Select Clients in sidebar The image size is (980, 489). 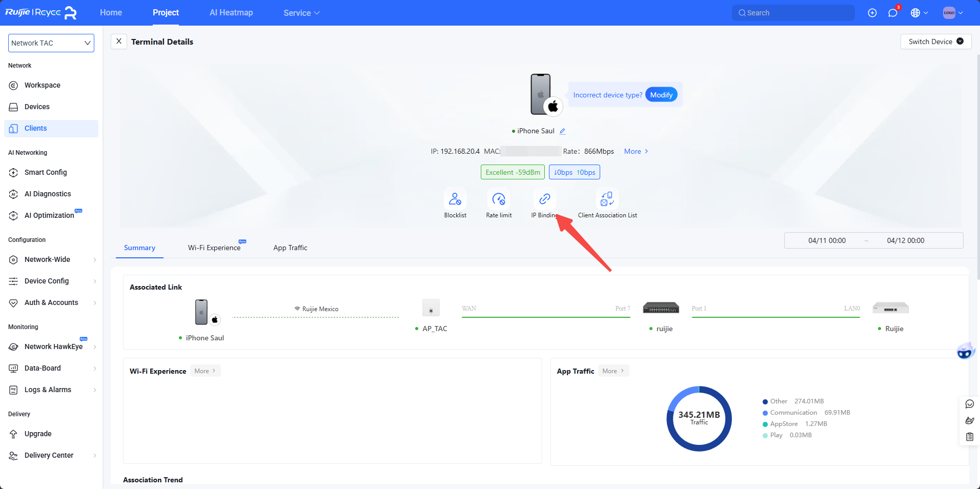tap(51, 129)
